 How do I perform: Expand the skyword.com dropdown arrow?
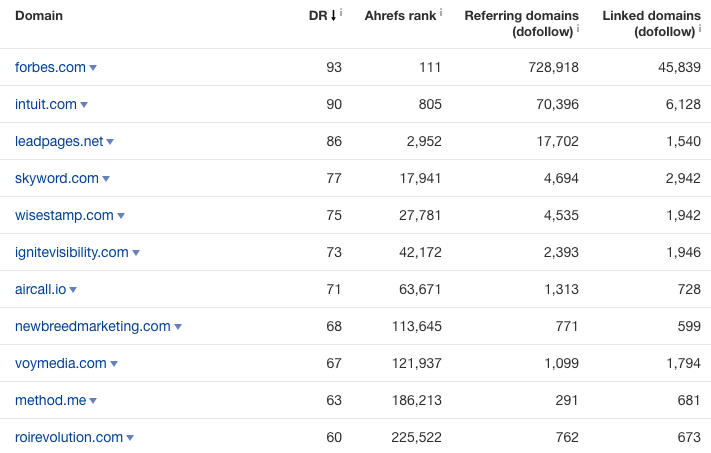(x=106, y=179)
